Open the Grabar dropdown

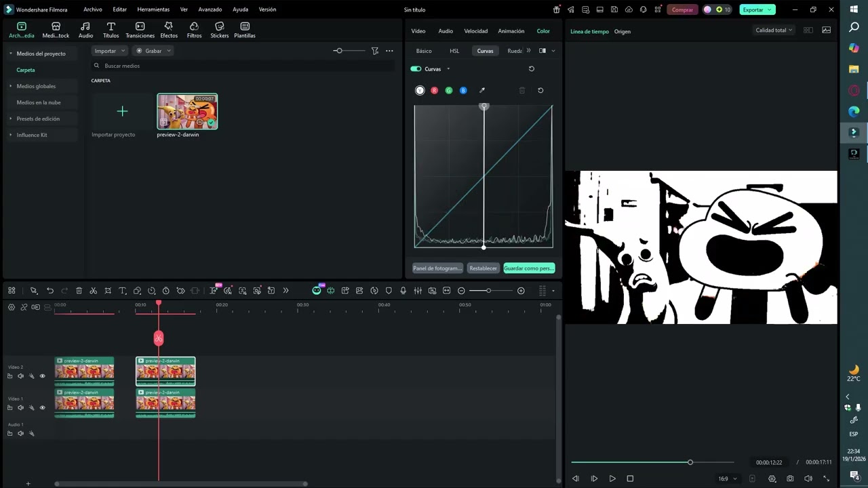153,51
